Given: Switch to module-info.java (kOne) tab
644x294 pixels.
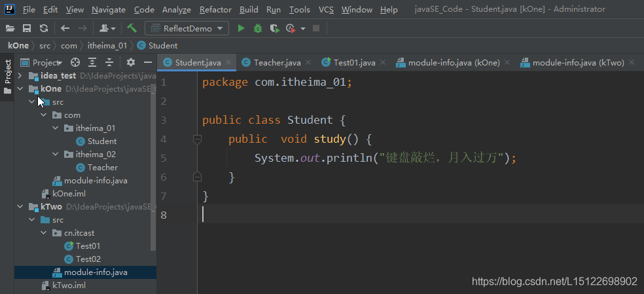Looking at the screenshot, I should [x=454, y=62].
